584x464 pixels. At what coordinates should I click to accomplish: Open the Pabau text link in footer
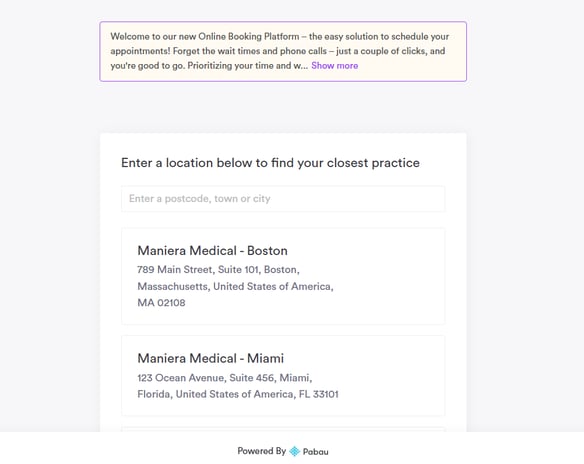(x=315, y=452)
